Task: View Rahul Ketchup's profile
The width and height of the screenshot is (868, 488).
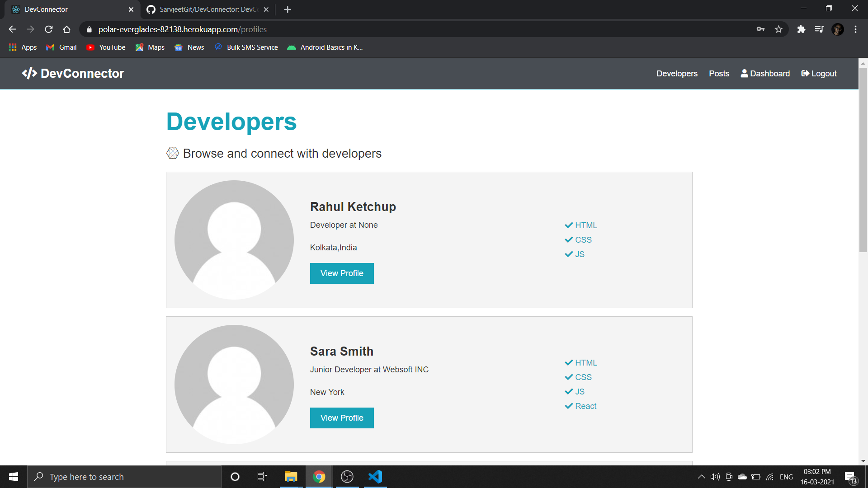Action: [x=342, y=273]
